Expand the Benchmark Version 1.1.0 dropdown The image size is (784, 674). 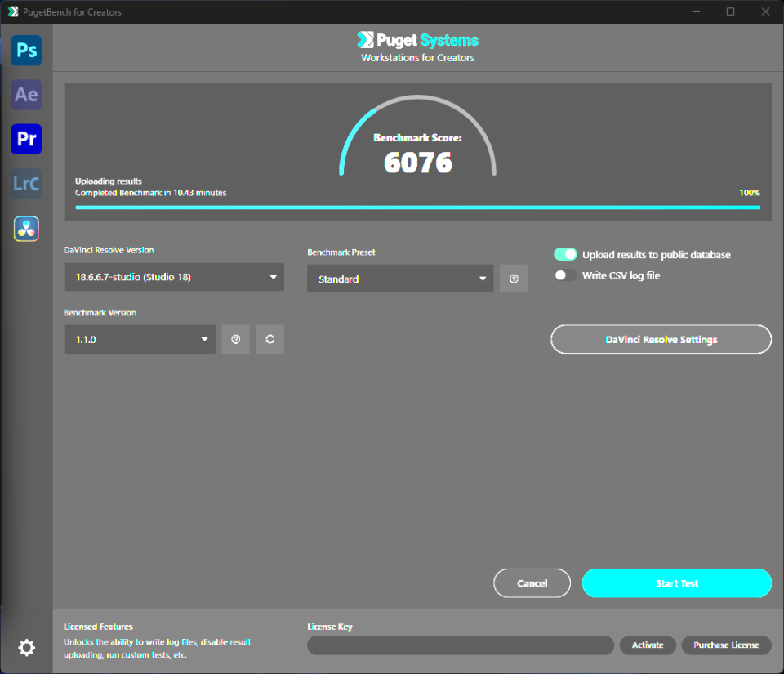point(140,339)
